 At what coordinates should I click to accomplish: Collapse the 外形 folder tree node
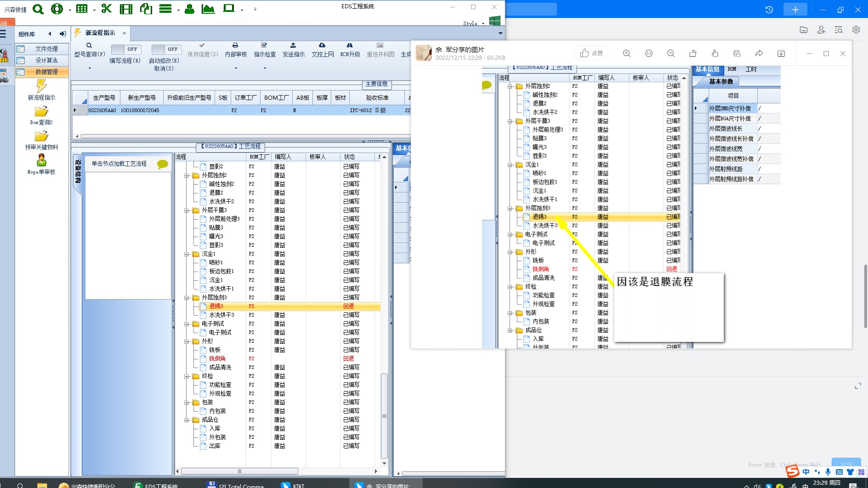[x=187, y=341]
